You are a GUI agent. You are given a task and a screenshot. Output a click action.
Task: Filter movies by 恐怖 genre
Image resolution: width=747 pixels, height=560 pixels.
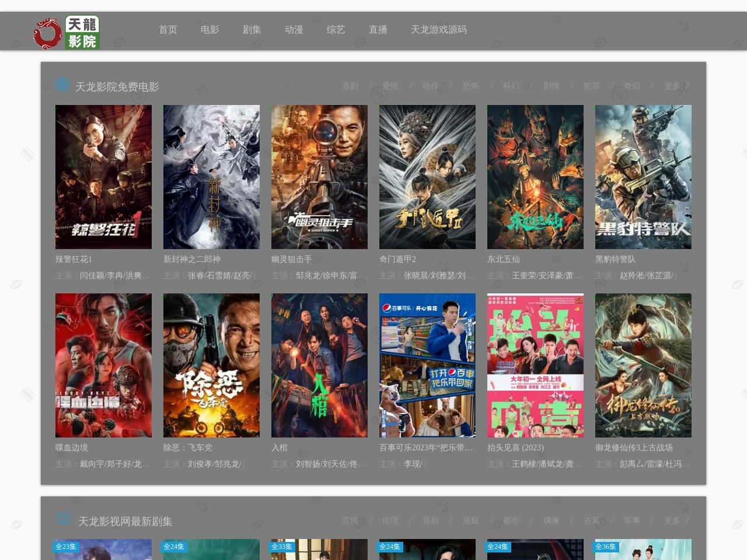[x=471, y=86]
